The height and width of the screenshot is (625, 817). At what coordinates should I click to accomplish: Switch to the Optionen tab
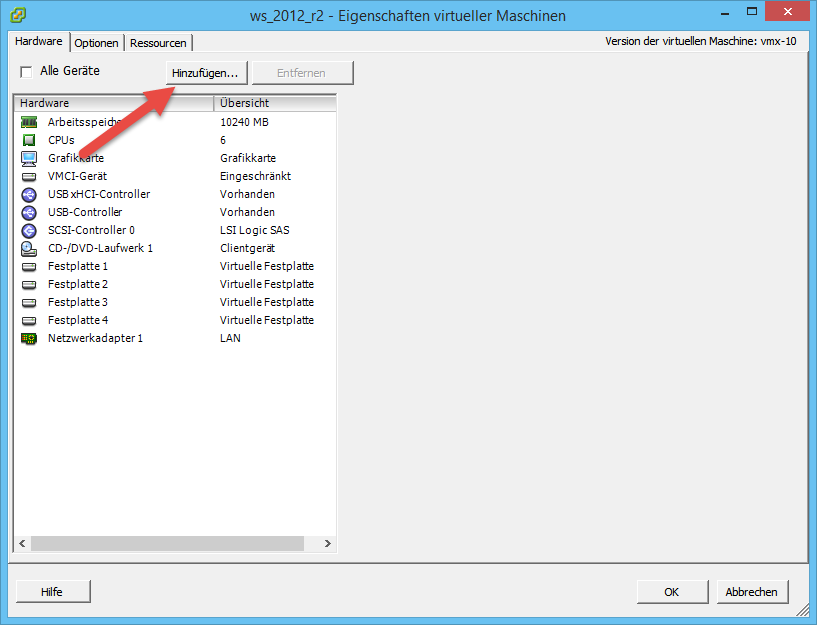[96, 43]
